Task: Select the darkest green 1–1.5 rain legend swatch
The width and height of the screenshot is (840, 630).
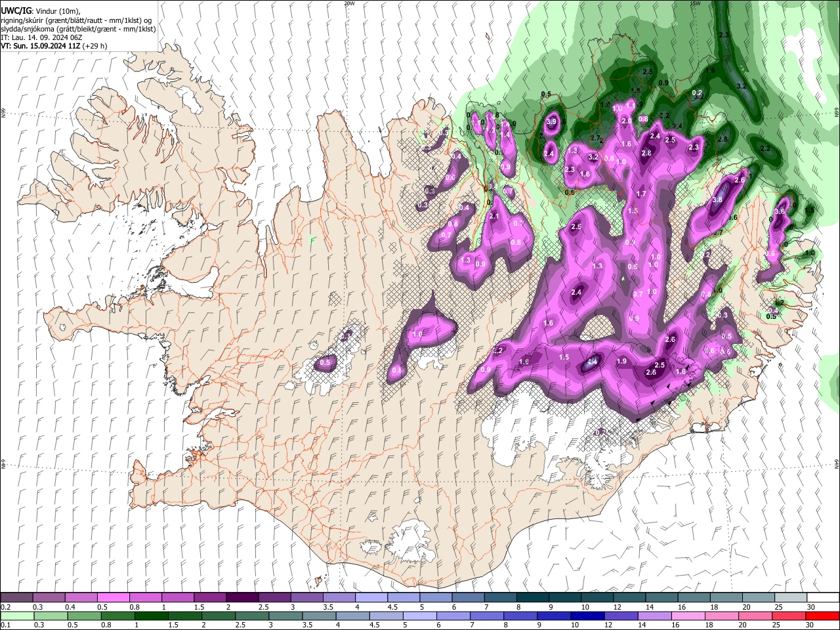Action: point(152,616)
